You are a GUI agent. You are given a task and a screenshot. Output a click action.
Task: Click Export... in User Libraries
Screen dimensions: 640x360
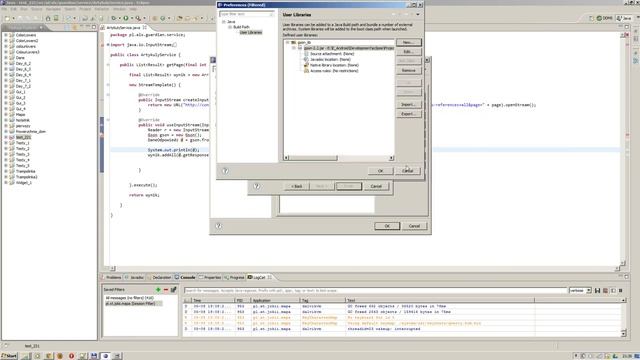(408, 114)
